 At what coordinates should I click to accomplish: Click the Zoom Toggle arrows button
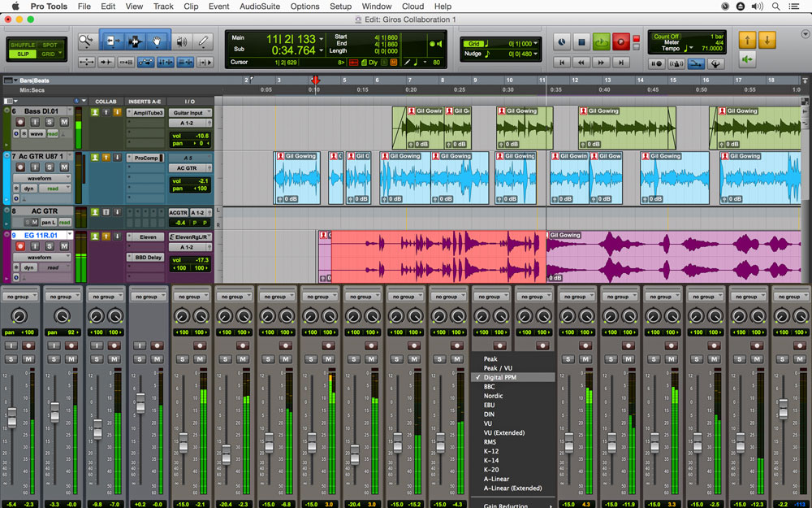(x=87, y=63)
